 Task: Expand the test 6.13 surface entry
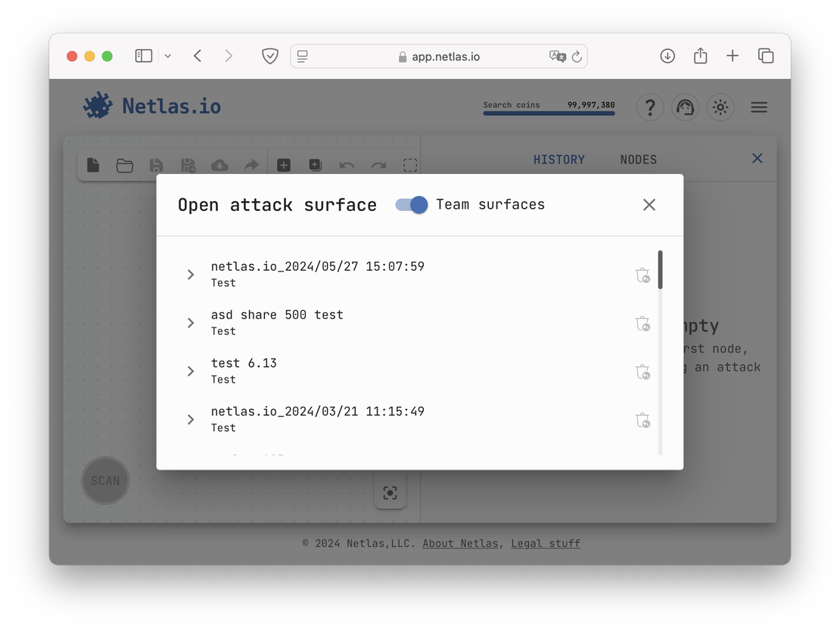(x=191, y=371)
